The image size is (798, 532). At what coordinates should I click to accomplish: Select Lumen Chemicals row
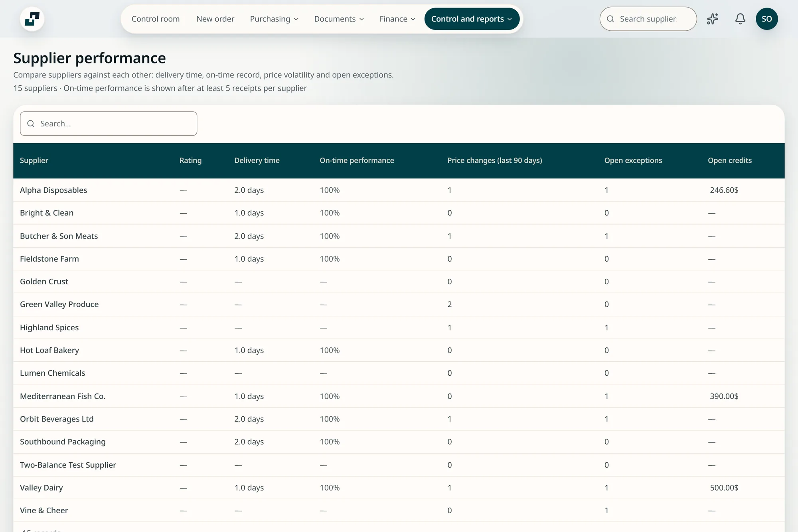pyautogui.click(x=399, y=373)
